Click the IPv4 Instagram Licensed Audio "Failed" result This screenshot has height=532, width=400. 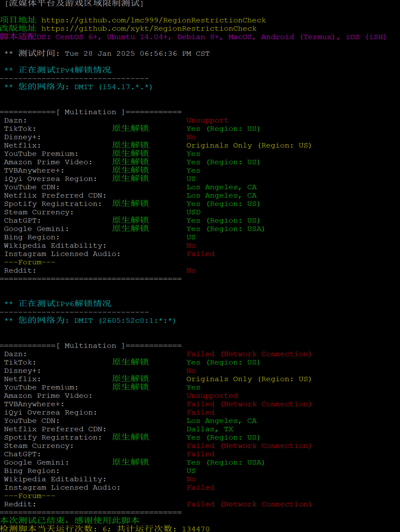coord(201,254)
